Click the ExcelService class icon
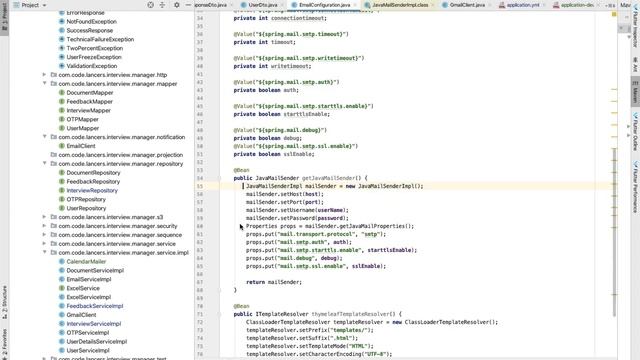 pos(62,288)
